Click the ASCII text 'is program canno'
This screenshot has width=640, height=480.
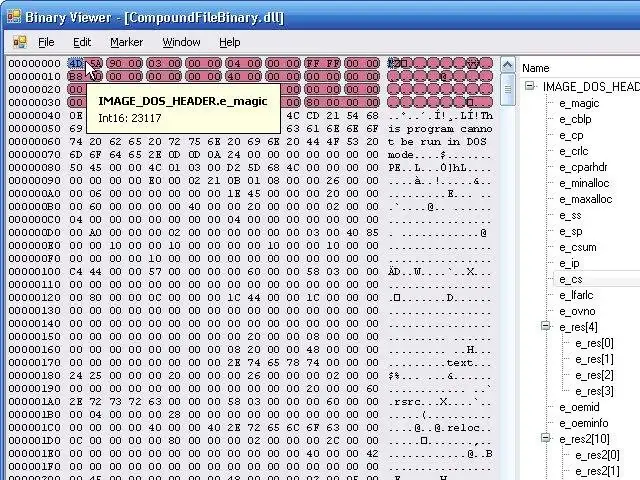[x=440, y=129]
